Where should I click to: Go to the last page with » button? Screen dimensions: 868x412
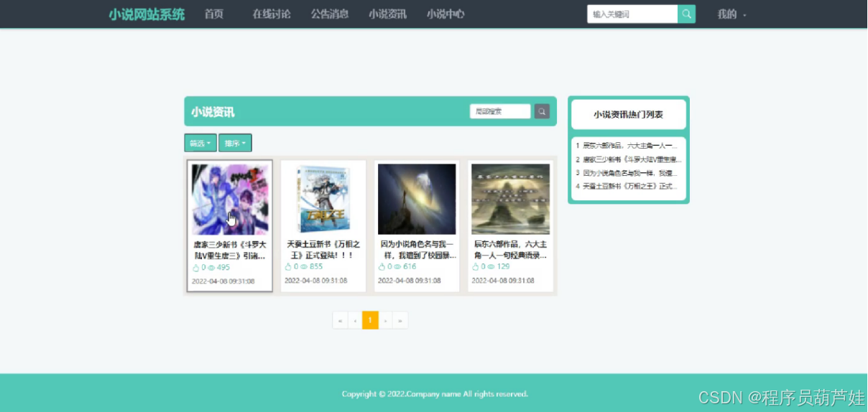pyautogui.click(x=400, y=320)
